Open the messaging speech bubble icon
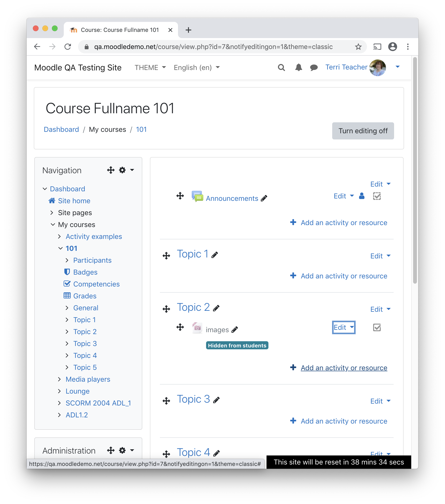 pyautogui.click(x=314, y=67)
